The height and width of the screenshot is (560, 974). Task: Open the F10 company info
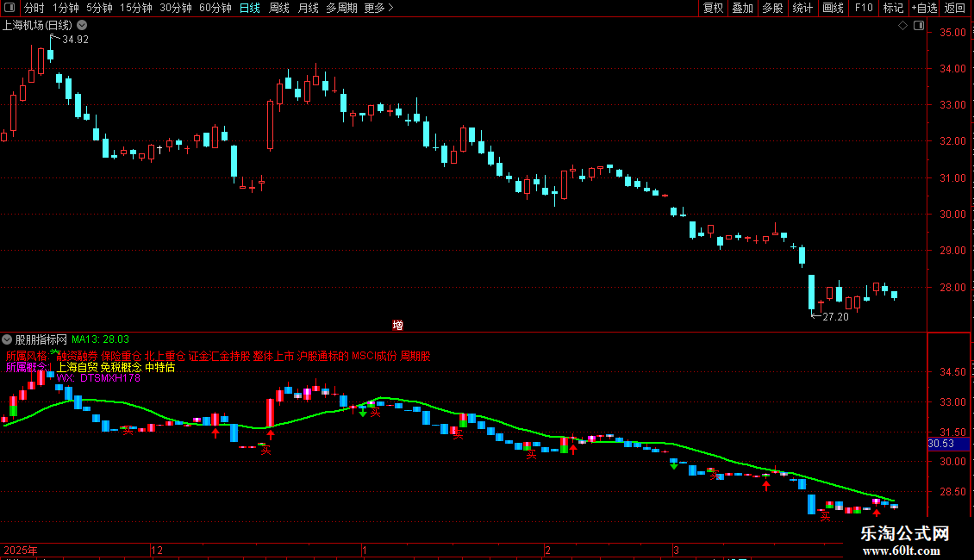tap(864, 8)
